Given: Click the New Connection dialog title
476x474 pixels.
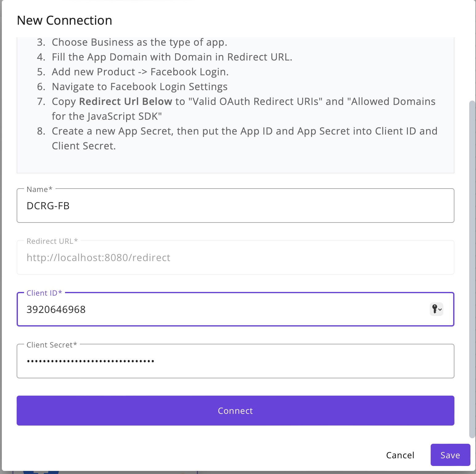Looking at the screenshot, I should point(64,20).
